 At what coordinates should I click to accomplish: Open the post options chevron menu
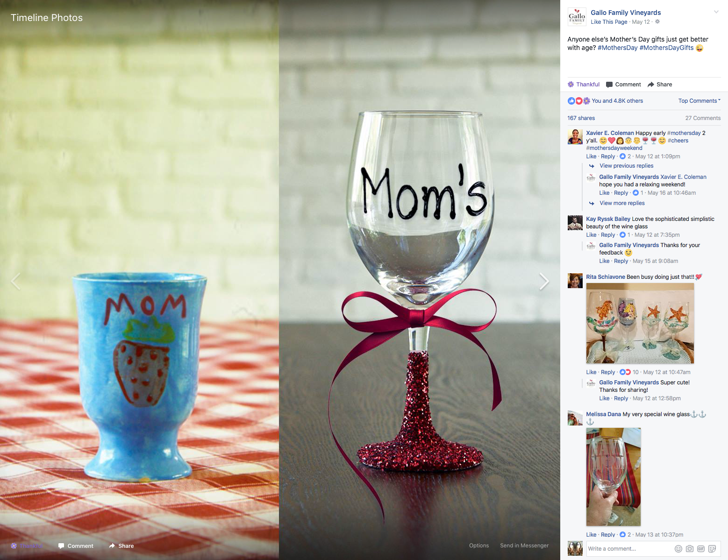tap(716, 12)
